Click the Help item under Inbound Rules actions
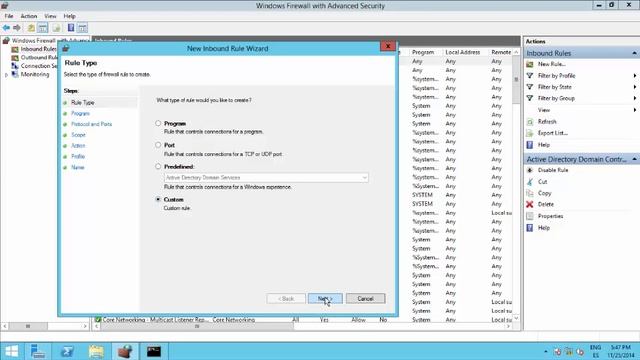 [544, 144]
